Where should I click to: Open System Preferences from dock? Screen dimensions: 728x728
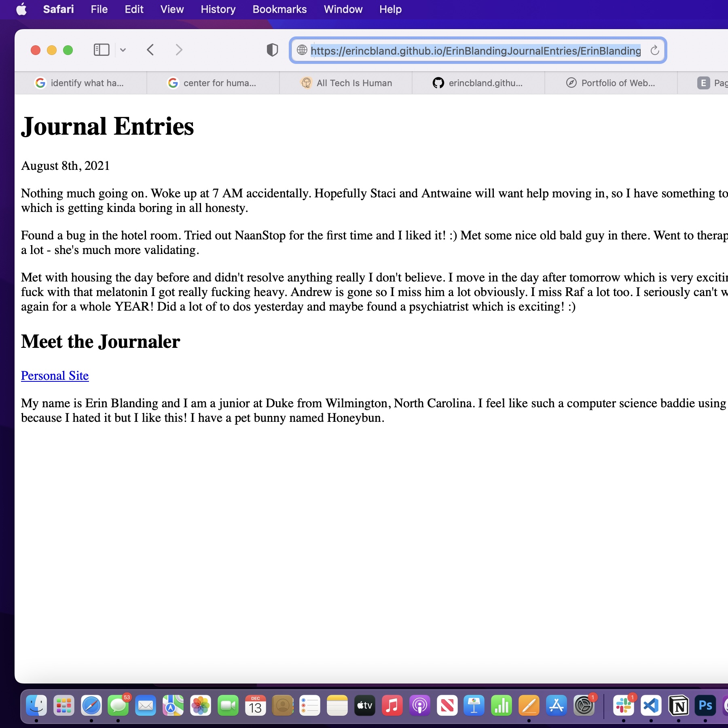coord(584,706)
